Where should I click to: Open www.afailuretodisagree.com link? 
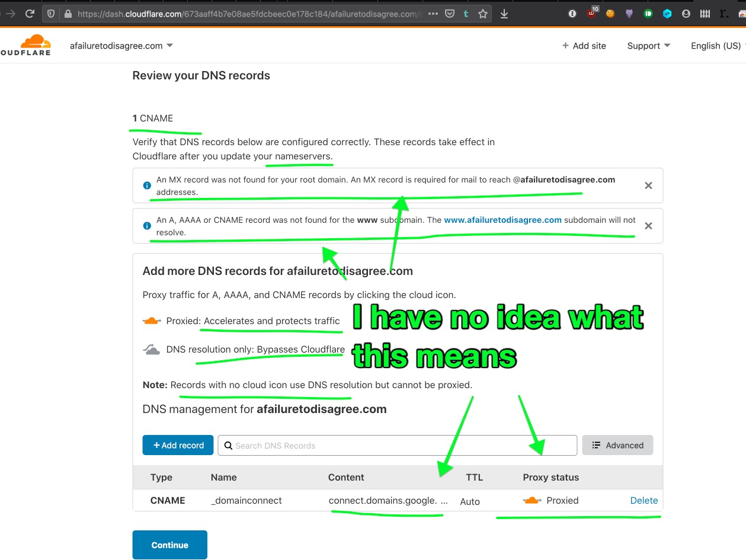(502, 220)
